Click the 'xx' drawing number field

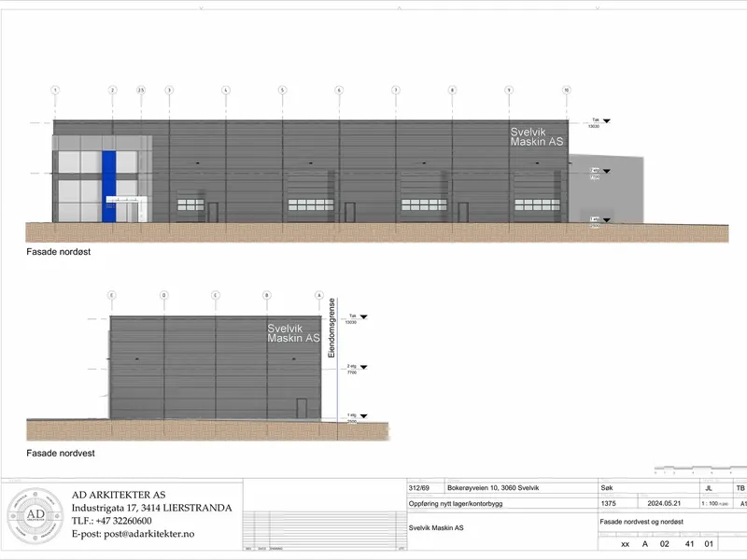(625, 544)
